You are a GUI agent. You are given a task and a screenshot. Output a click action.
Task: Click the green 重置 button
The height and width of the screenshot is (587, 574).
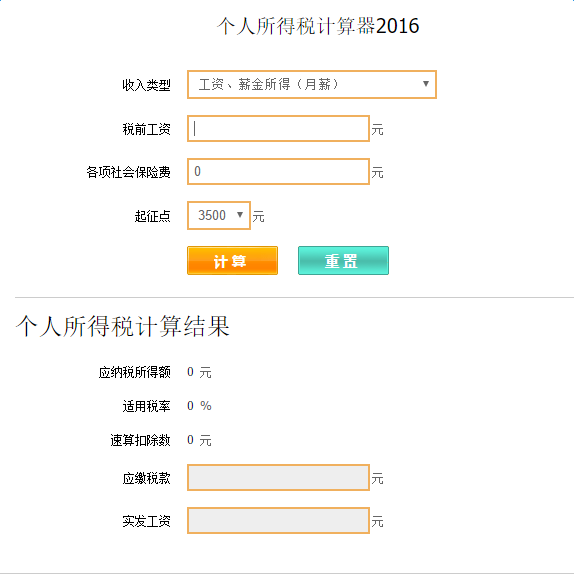(343, 261)
